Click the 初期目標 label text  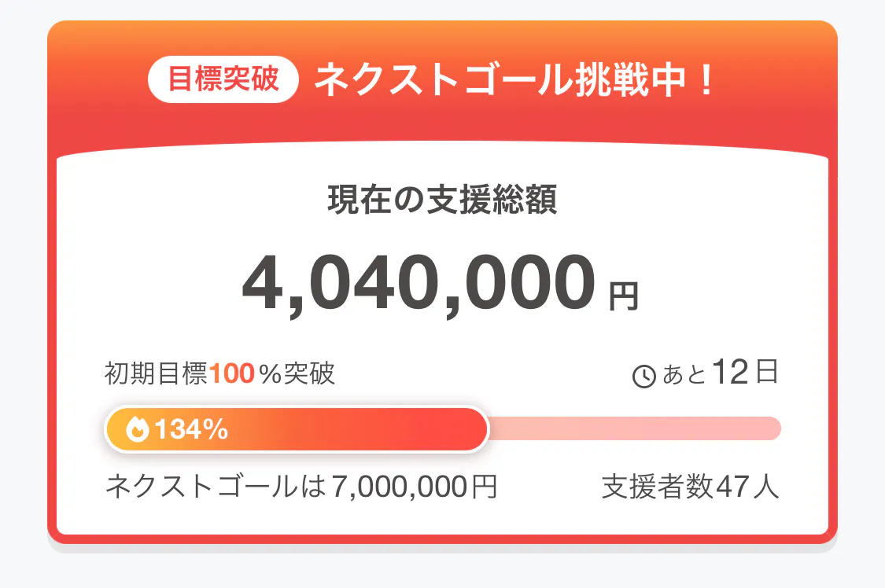(157, 374)
